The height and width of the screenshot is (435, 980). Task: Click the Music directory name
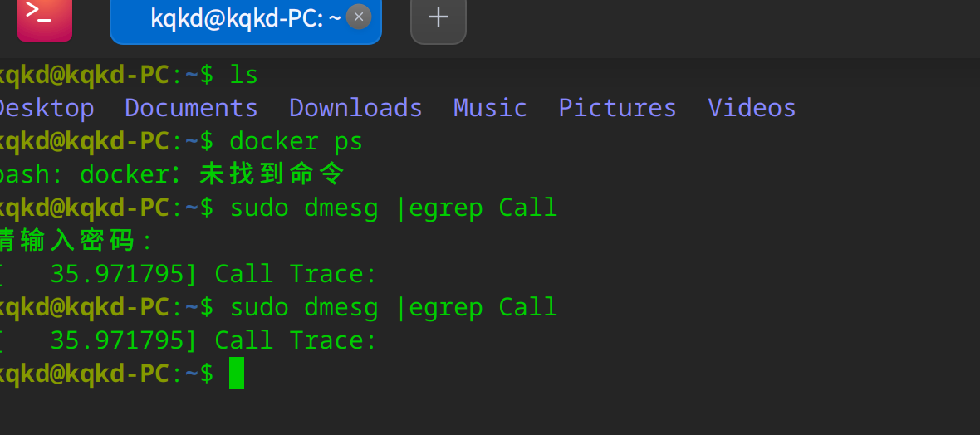click(x=490, y=108)
